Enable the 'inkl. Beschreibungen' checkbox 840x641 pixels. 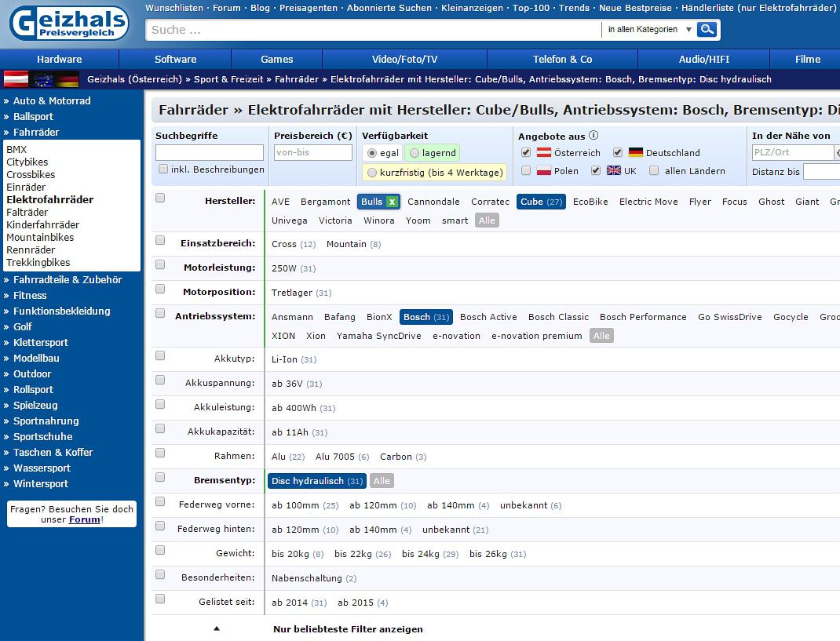point(163,169)
